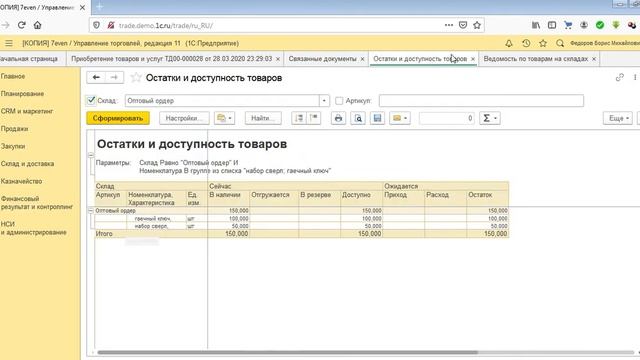The image size is (640, 360).
Task: Open the sum Σ dropdown
Action: (x=490, y=118)
